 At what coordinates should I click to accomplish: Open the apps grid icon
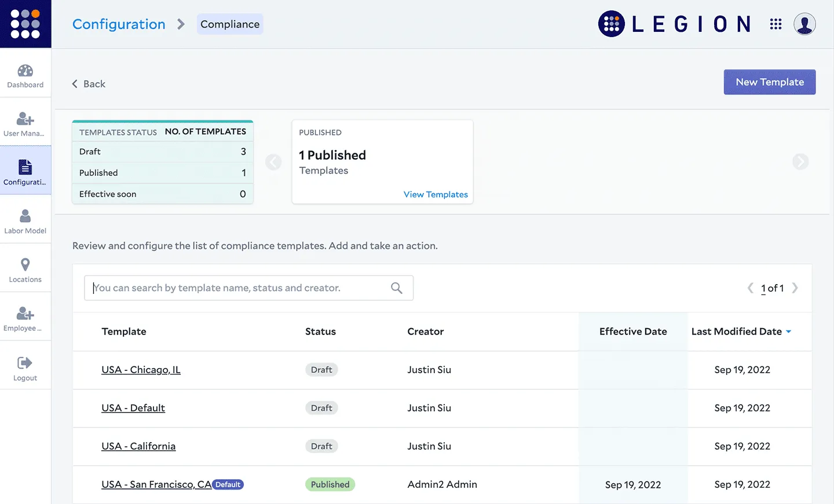click(x=776, y=24)
